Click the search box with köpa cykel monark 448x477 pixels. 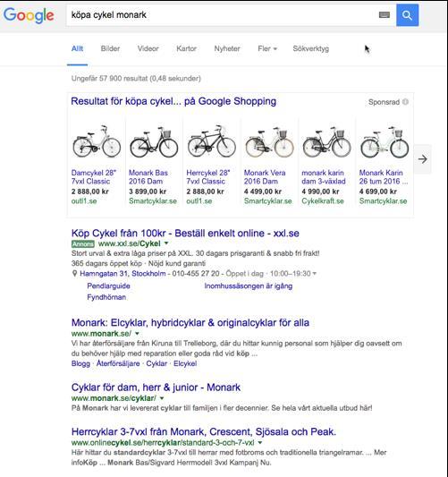coord(222,15)
